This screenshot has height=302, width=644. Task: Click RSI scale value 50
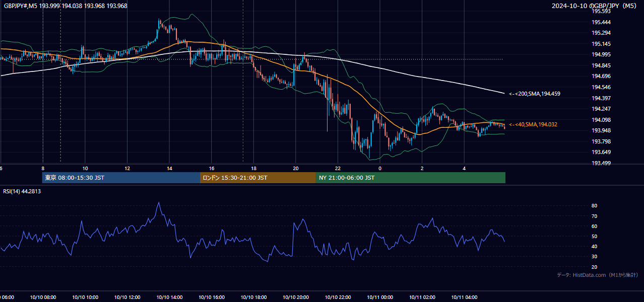coord(595,236)
